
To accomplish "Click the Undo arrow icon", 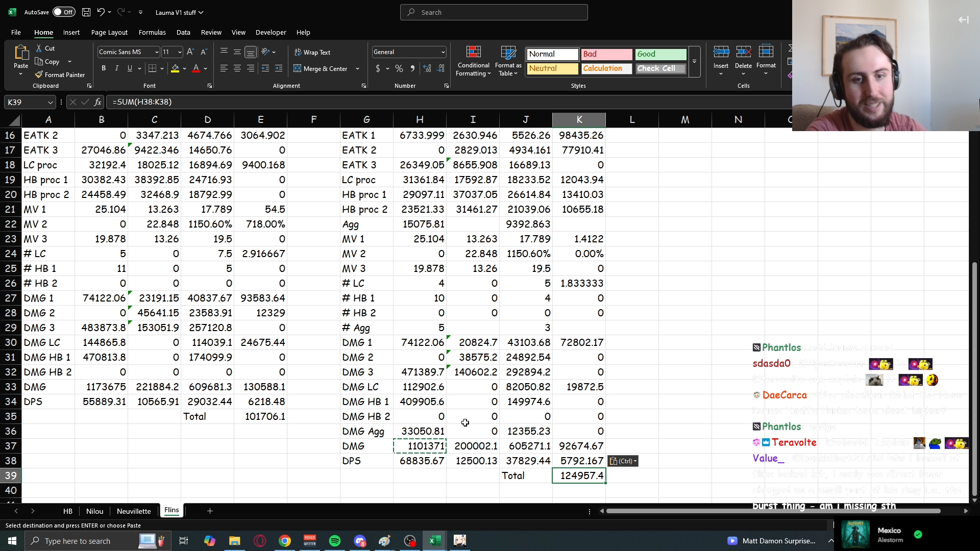I will click(x=101, y=12).
